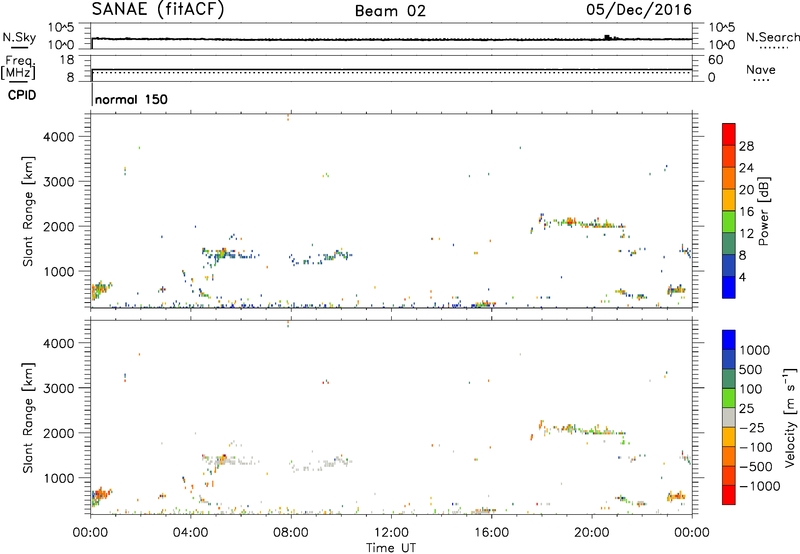Click the 1000 tick in power panel
Image resolution: width=800 pixels, height=554 pixels.
tap(59, 271)
